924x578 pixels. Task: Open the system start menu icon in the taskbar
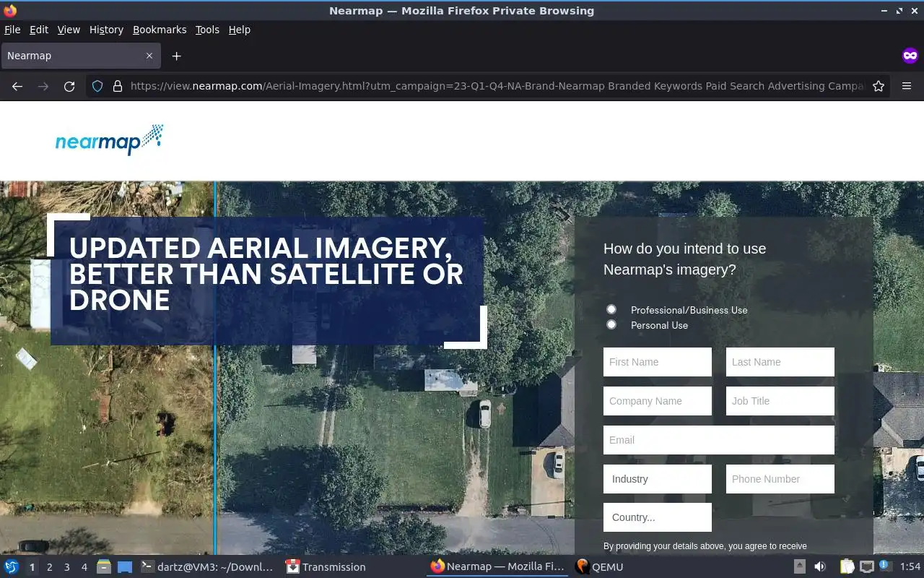pyautogui.click(x=12, y=567)
